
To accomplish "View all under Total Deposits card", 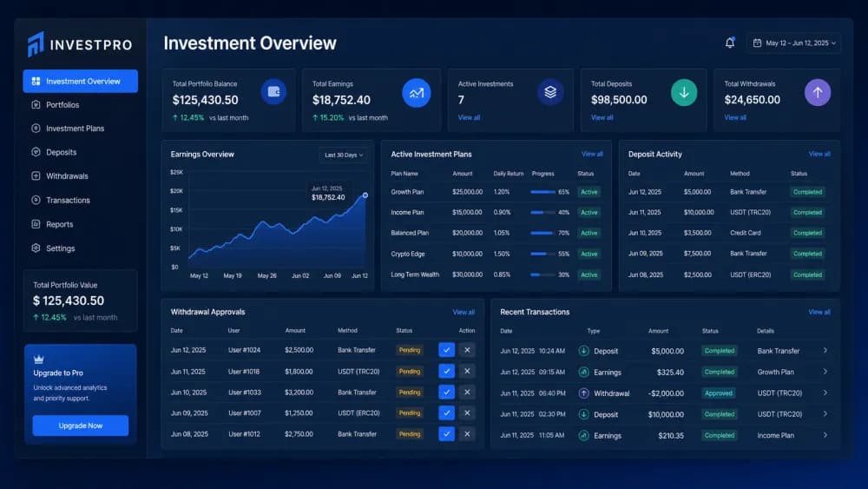I will (602, 117).
